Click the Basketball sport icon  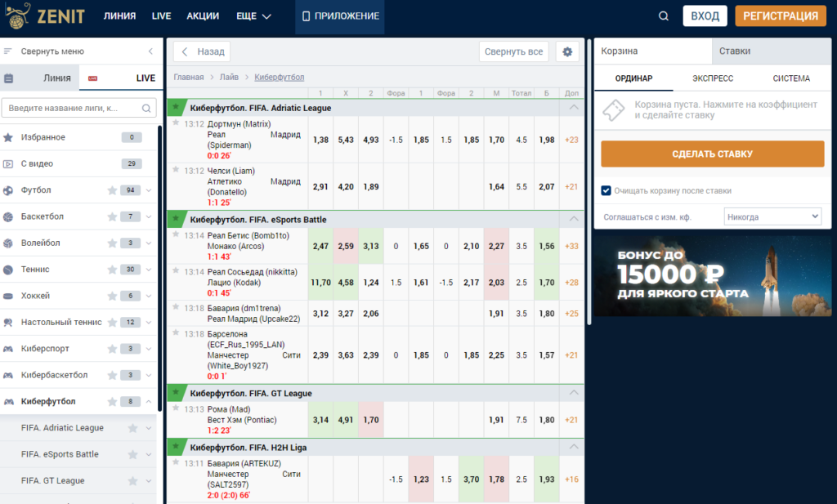(8, 216)
